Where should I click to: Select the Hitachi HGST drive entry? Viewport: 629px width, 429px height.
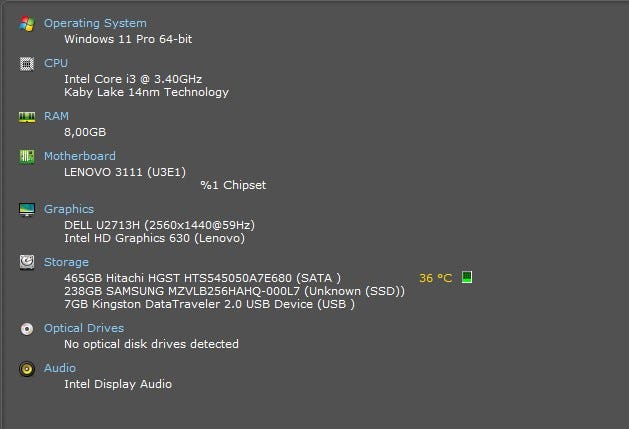(x=202, y=277)
